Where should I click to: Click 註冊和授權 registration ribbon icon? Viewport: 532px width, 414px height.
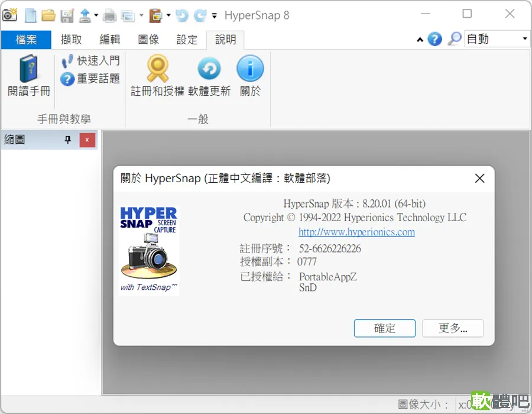[157, 76]
